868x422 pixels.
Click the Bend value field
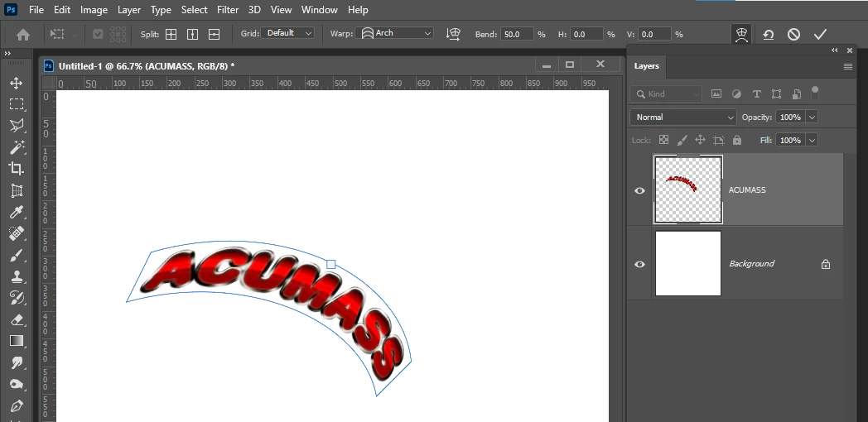pyautogui.click(x=517, y=34)
